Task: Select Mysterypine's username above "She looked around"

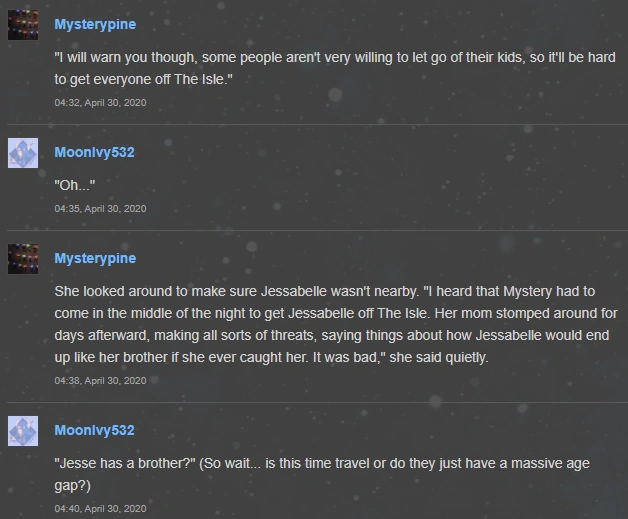Action: click(x=95, y=258)
